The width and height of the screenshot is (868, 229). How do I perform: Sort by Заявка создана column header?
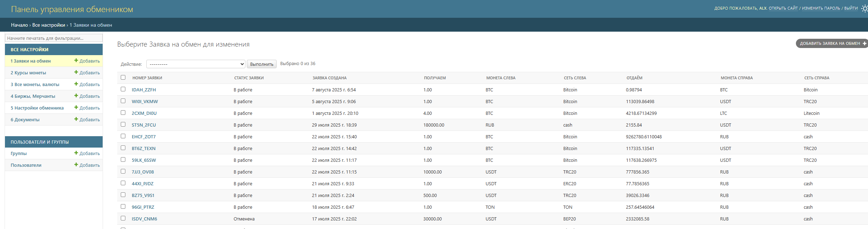329,78
